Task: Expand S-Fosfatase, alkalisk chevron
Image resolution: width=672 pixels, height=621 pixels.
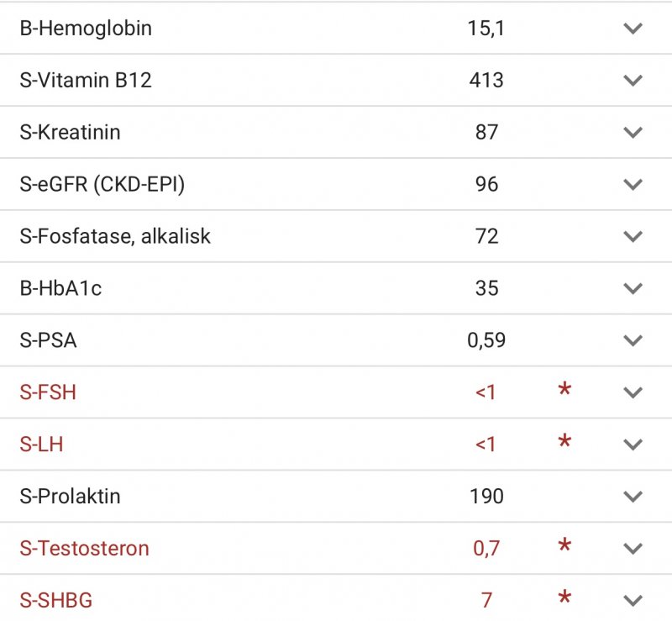Action: click(633, 236)
